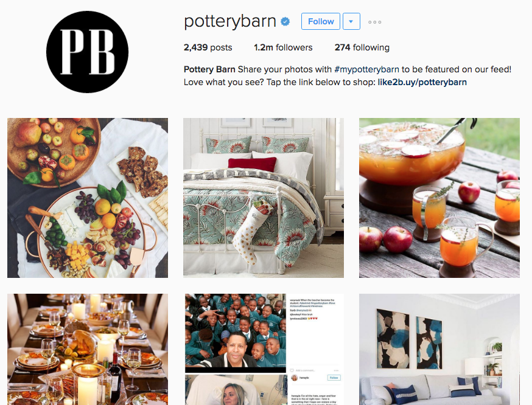The height and width of the screenshot is (405, 532).
Task: Click the heart icon in collage post
Action: coord(292,370)
